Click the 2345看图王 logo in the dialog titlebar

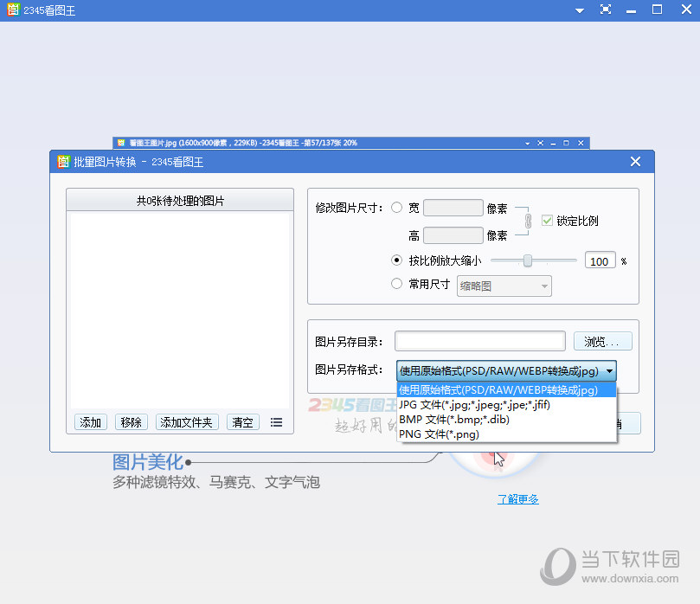62,162
